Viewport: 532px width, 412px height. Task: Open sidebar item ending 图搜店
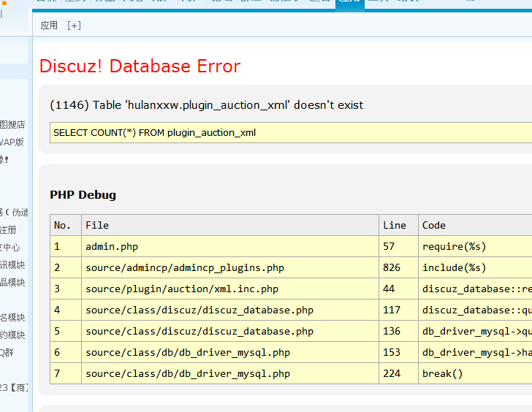(12, 125)
